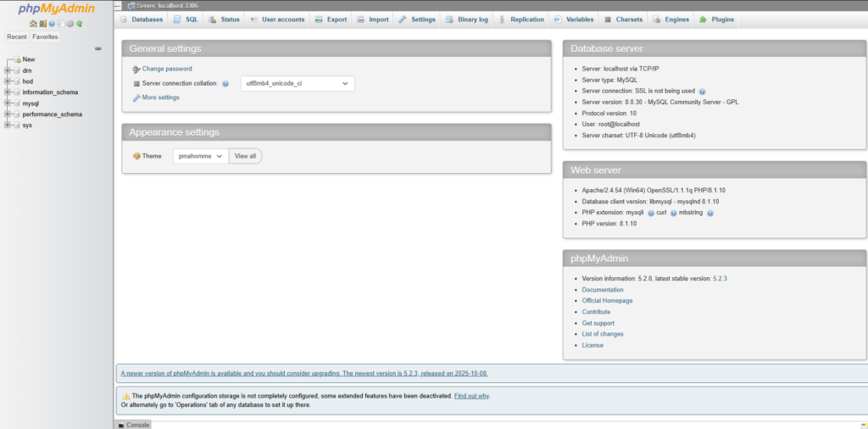Expand the sys database node

7,125
